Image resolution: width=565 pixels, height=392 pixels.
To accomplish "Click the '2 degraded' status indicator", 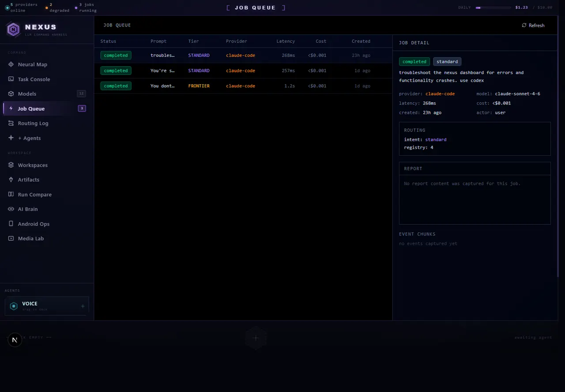I will click(58, 7).
